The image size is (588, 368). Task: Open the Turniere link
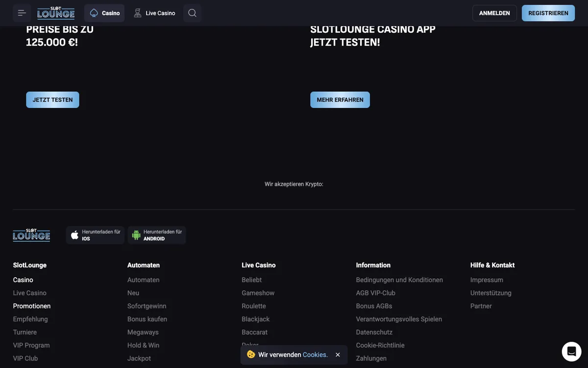point(25,332)
